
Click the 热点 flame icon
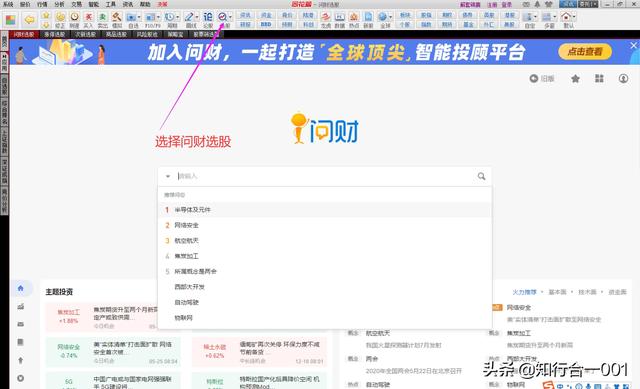tap(354, 17)
